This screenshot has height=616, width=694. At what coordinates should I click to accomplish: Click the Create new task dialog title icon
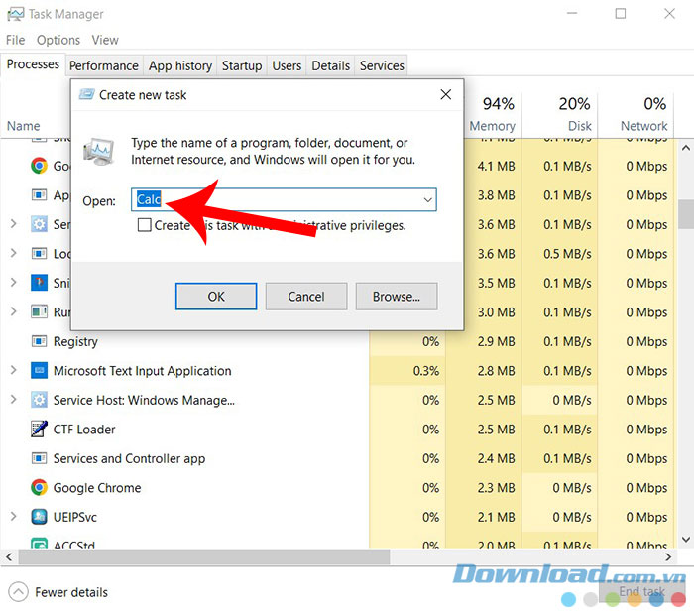click(87, 94)
